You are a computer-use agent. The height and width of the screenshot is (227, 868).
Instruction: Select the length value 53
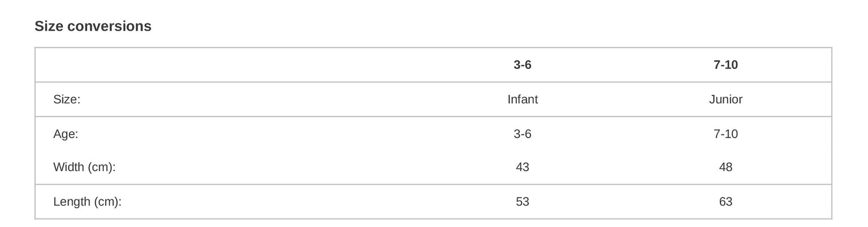(x=523, y=202)
